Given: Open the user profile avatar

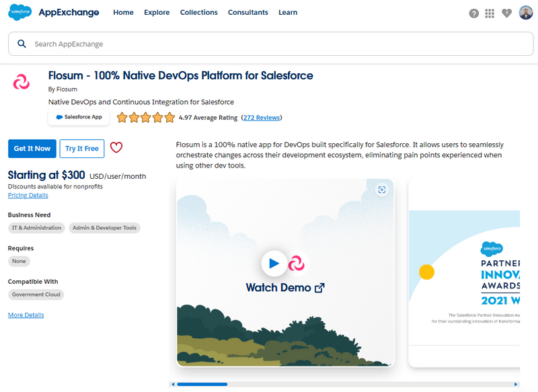Looking at the screenshot, I should pyautogui.click(x=526, y=13).
